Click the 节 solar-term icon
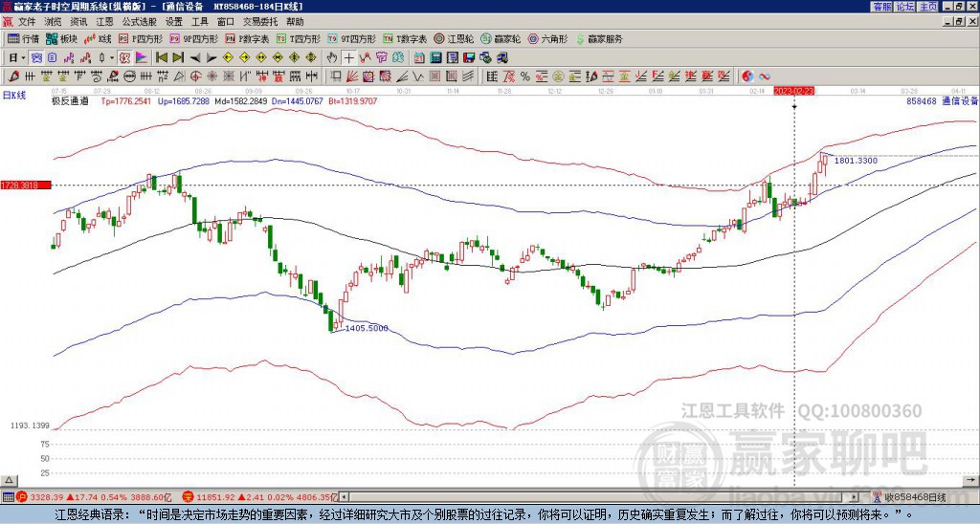This screenshot has height=524, width=980. pos(381,58)
